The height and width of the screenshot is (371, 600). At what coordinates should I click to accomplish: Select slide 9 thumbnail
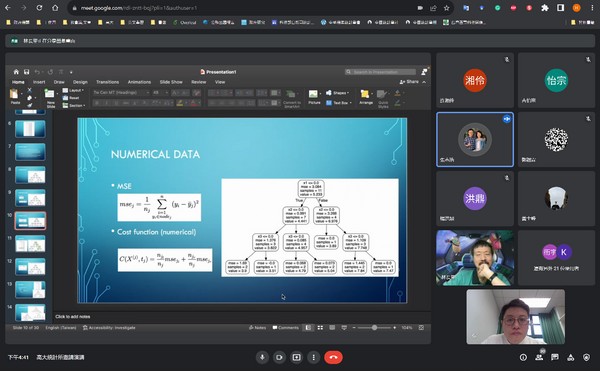(30, 198)
